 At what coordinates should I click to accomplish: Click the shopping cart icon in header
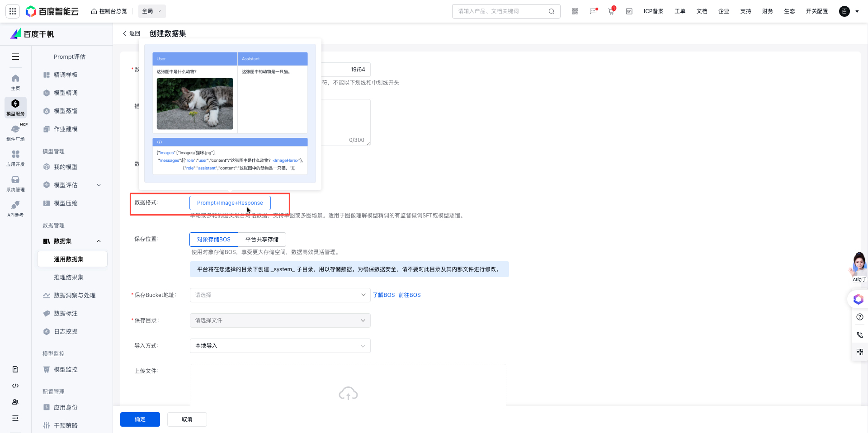[611, 11]
